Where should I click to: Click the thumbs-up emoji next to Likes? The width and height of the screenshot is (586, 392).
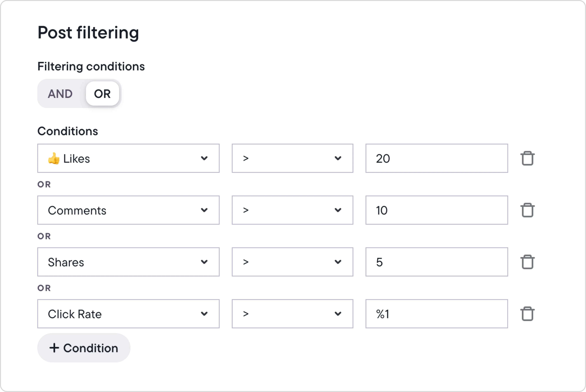[x=53, y=158]
